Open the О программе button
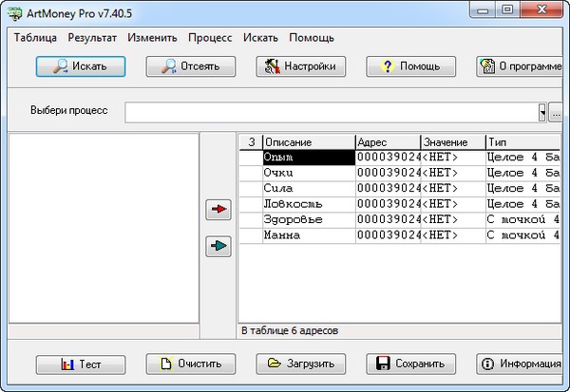Screen dimensions: 570x392 [521, 66]
